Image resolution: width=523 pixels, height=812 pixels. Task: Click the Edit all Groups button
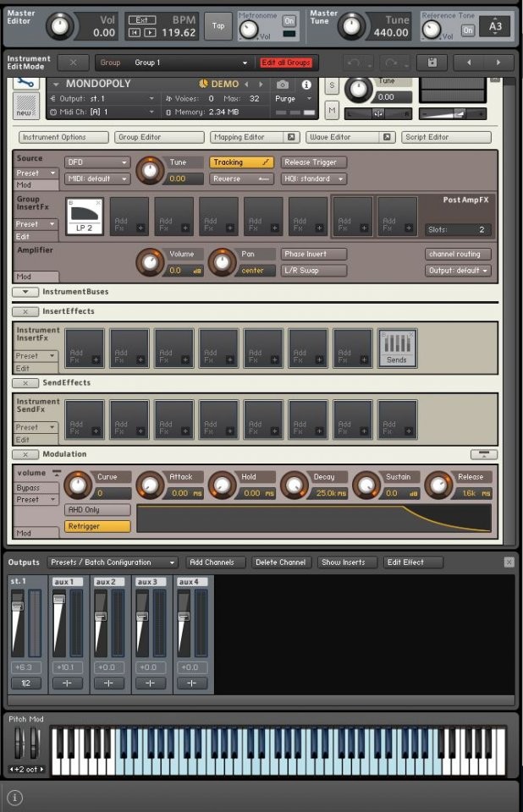coord(286,63)
